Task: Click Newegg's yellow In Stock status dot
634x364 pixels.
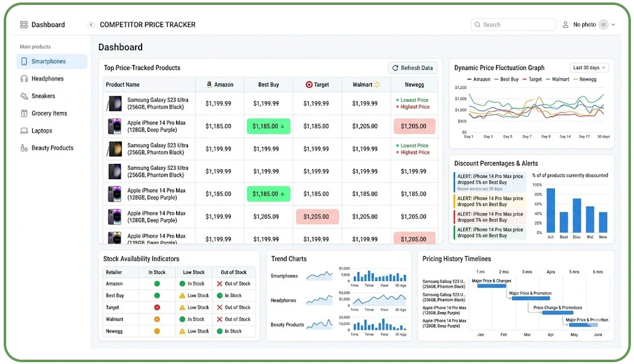Action: click(157, 331)
